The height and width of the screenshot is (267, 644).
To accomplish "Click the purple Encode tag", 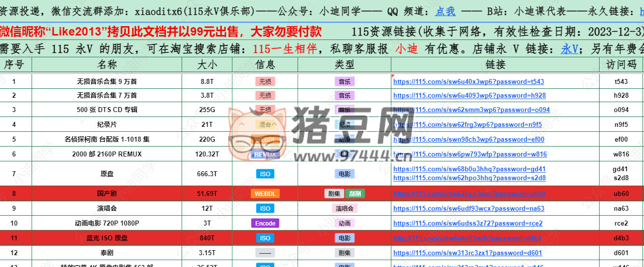I will (265, 224).
